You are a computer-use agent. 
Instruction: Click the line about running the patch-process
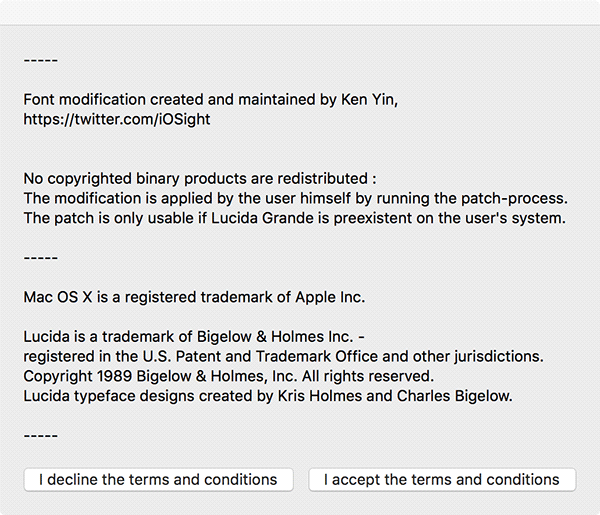[x=296, y=198]
